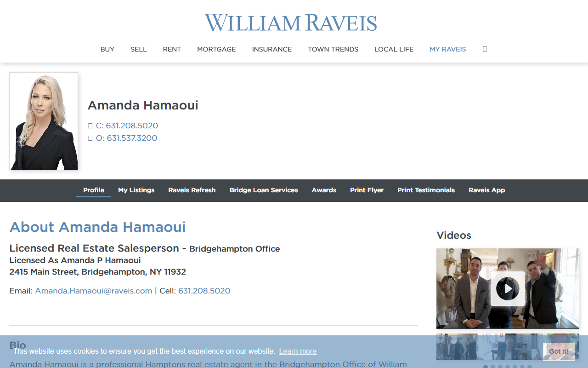Open the Learn more cookie link
The height and width of the screenshot is (368, 588).
(298, 351)
